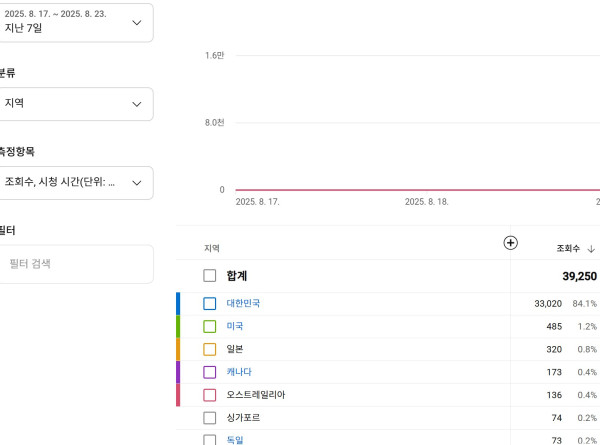Open the 대한민국 region link
The image size is (600, 445).
pos(243,303)
